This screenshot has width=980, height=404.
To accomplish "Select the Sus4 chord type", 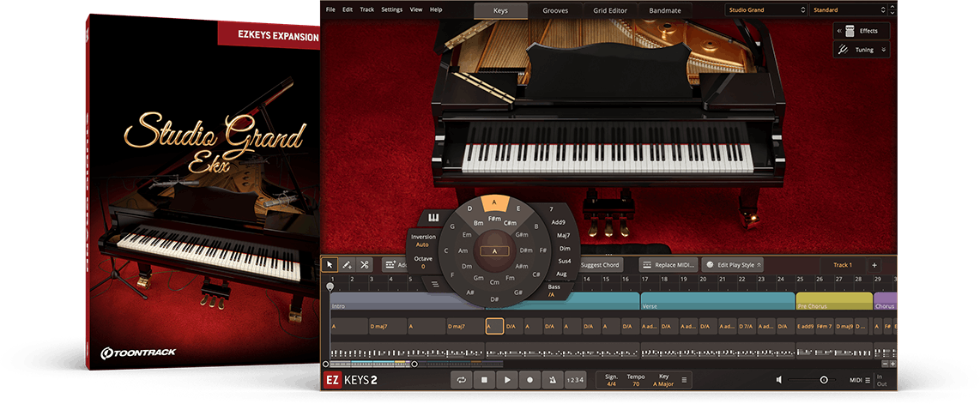I will pos(565,261).
